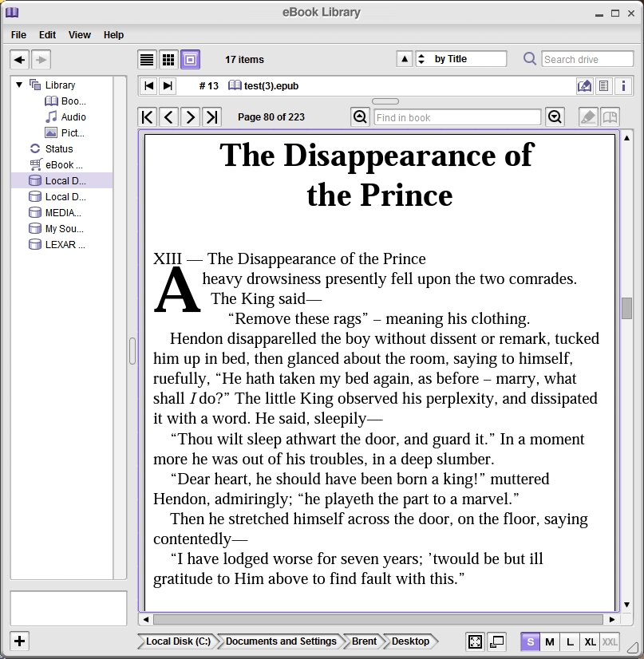This screenshot has height=659, width=644.
Task: Select Pictures under Library
Action: (65, 132)
